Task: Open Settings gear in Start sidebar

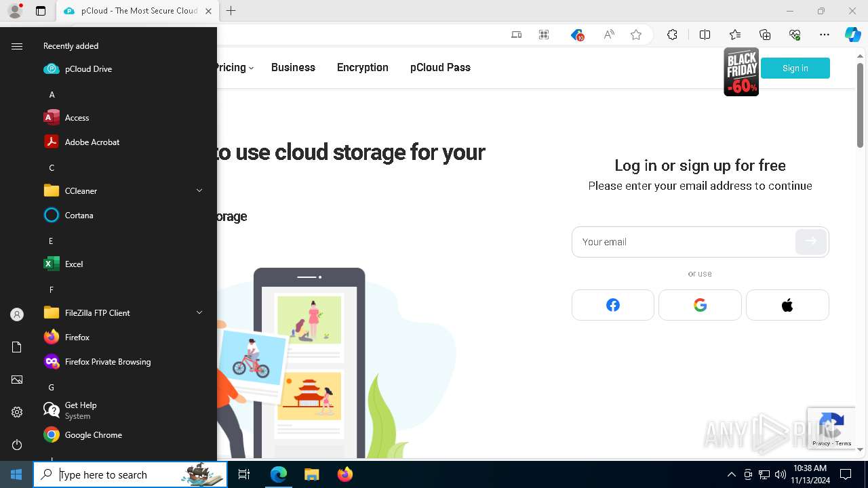Action: pos(17,412)
